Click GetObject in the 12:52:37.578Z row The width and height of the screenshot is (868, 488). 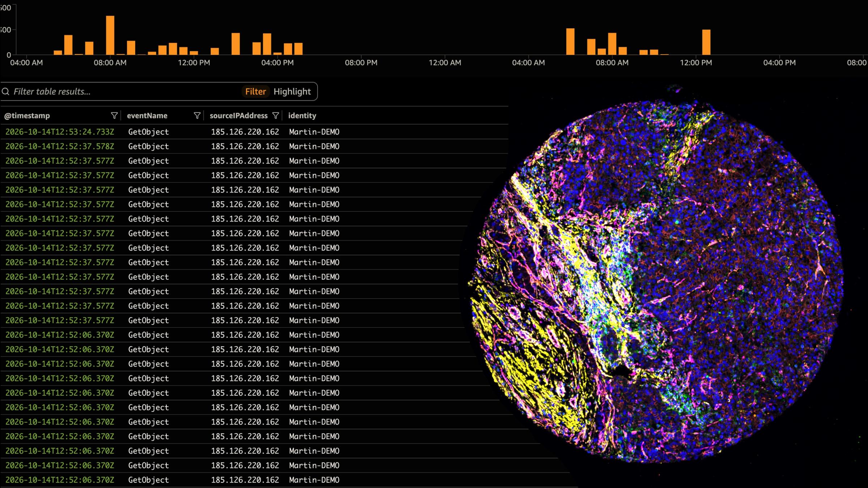[x=148, y=146]
